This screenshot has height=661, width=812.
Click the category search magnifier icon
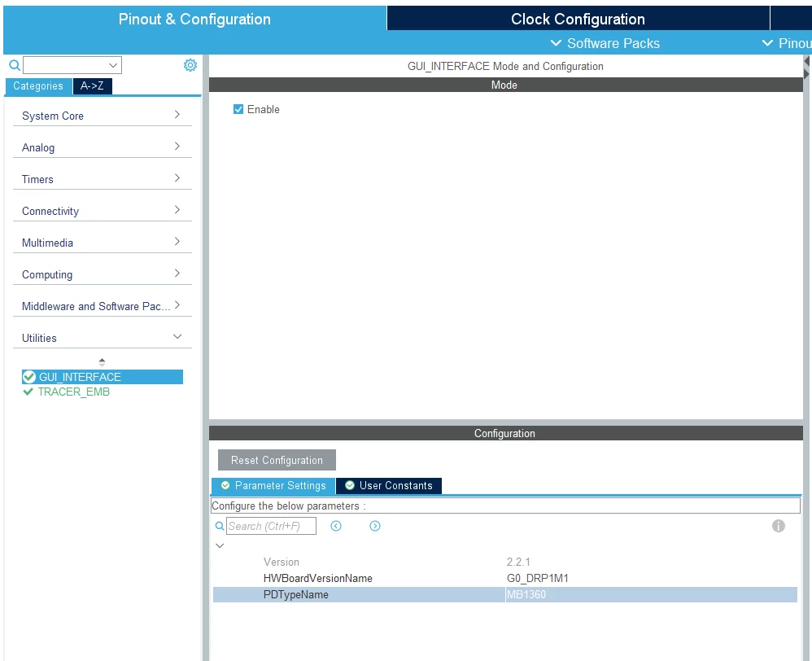pos(15,65)
